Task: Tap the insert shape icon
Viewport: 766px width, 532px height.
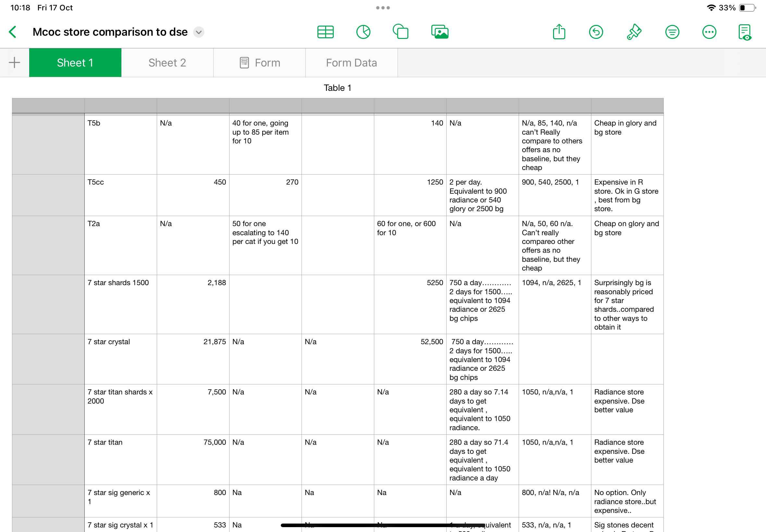Action: (401, 32)
